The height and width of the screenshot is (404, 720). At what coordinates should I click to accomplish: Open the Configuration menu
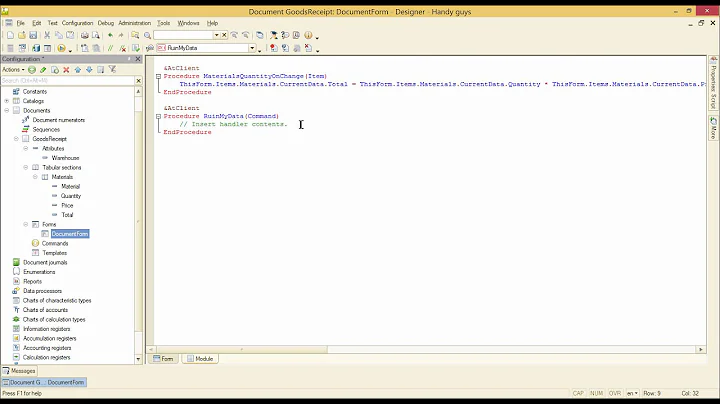77,23
